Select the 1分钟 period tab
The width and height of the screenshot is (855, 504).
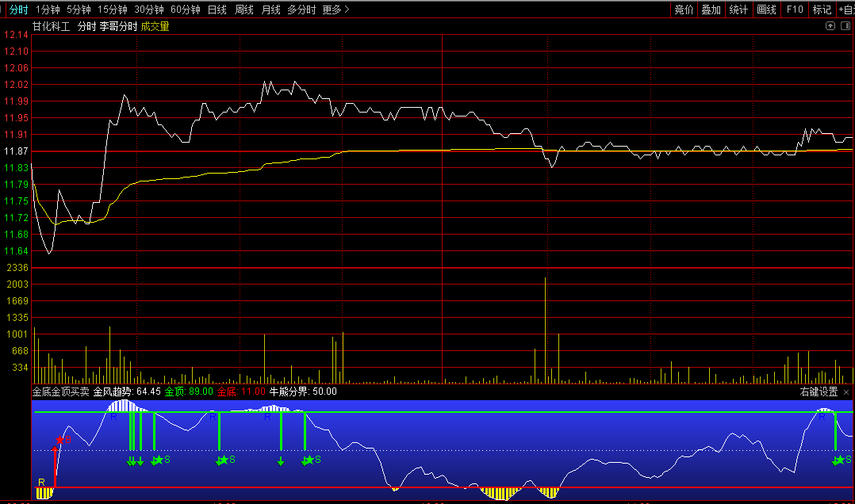tap(48, 10)
